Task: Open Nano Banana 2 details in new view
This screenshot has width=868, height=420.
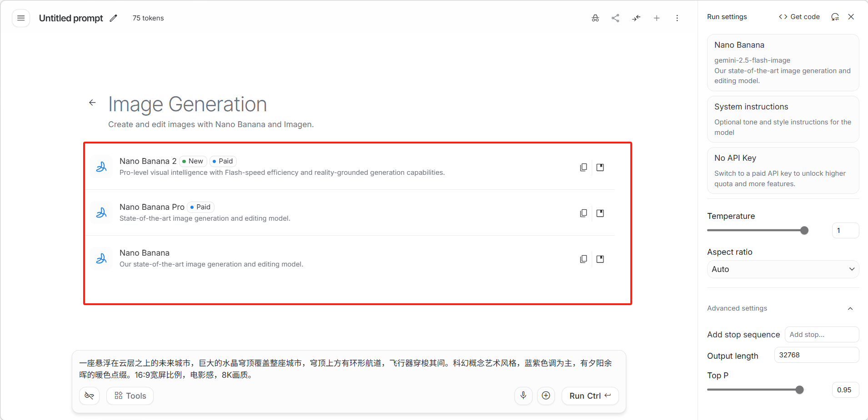Action: point(600,167)
